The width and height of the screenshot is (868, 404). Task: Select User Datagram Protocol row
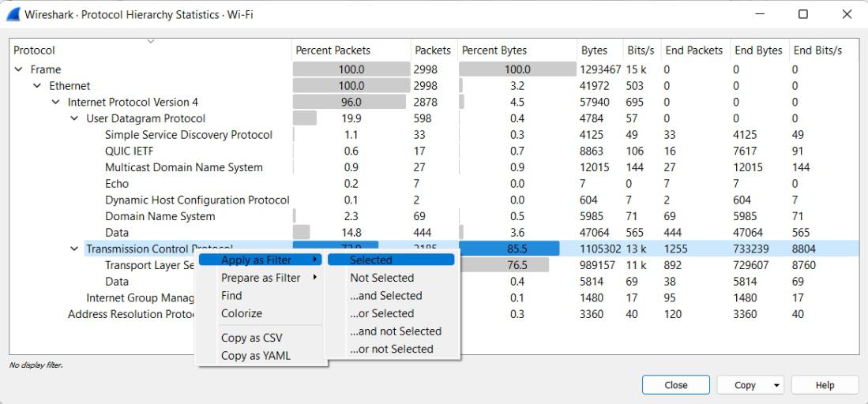[x=434, y=118]
